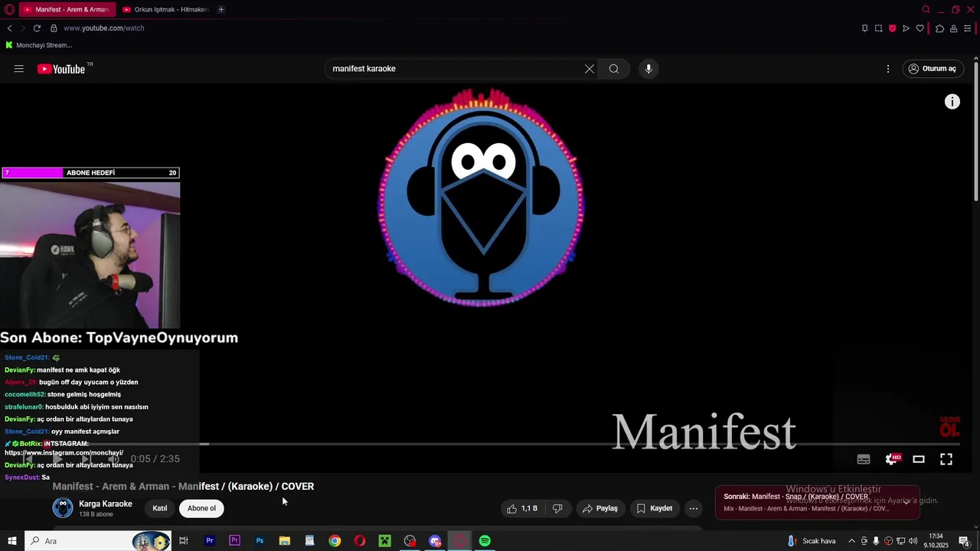980x551 pixels.
Task: Open the Karga Karaoke channel avatar
Action: pos(63,508)
